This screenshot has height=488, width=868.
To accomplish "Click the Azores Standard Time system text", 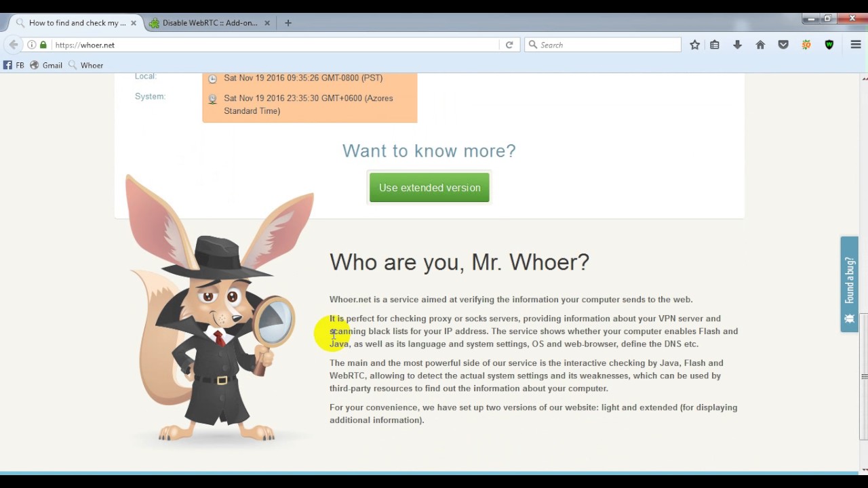I will coord(309,104).
